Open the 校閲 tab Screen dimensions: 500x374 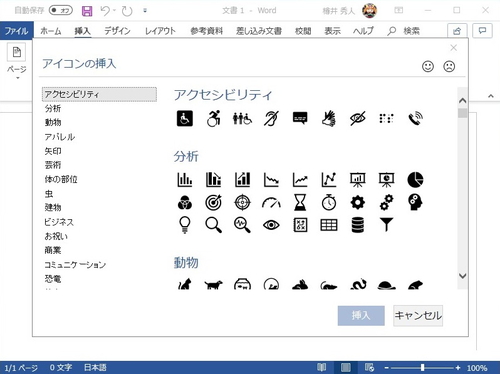pos(303,31)
